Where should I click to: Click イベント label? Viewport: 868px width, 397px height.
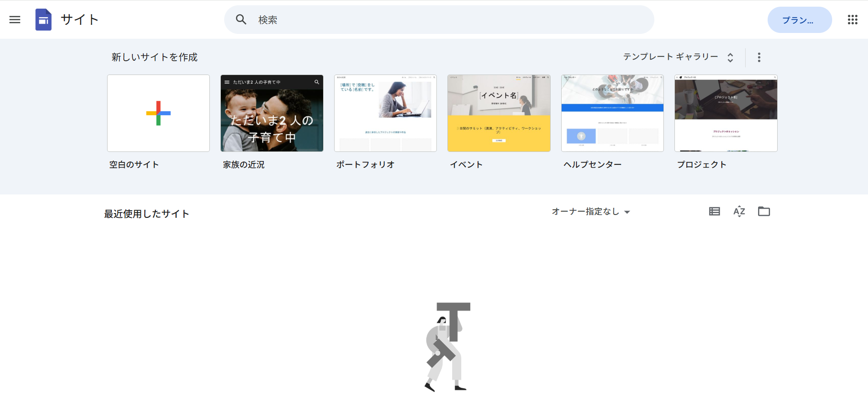[467, 165]
